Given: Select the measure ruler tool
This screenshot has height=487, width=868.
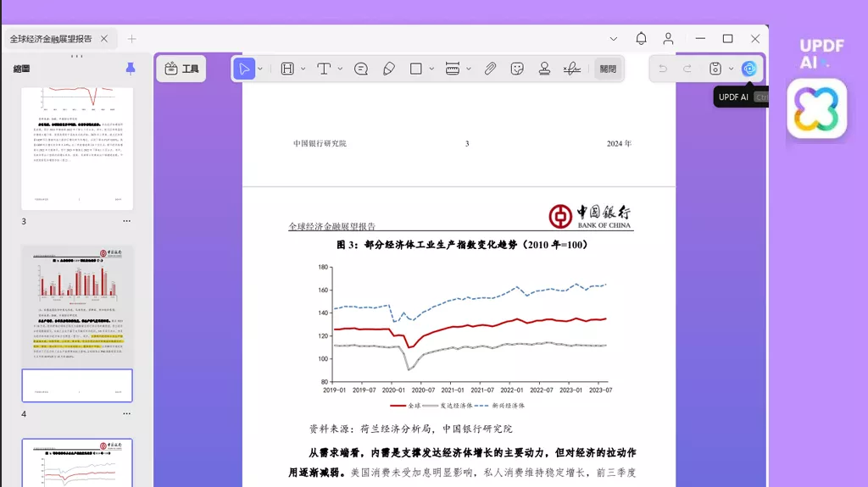Looking at the screenshot, I should click(x=453, y=69).
